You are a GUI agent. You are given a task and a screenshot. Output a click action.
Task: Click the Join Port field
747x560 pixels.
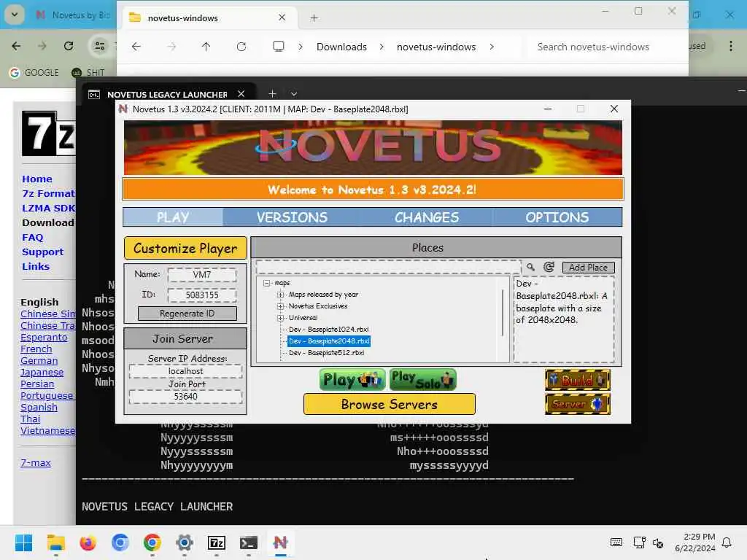pos(185,397)
